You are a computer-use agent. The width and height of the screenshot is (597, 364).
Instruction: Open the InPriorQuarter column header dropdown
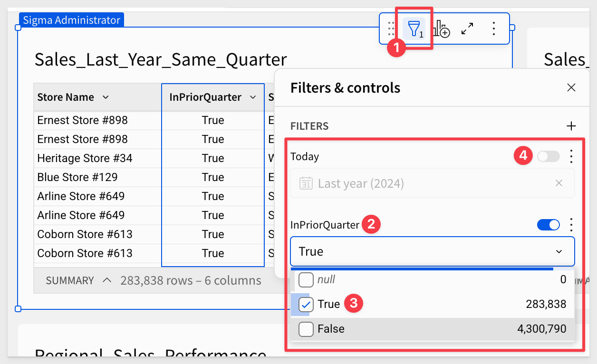pos(252,97)
